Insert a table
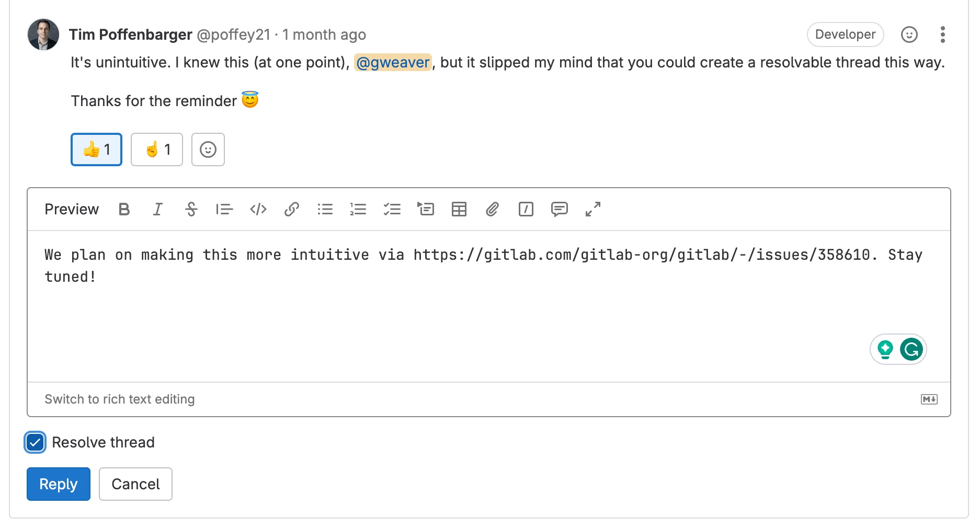This screenshot has height=529, width=980. 459,209
